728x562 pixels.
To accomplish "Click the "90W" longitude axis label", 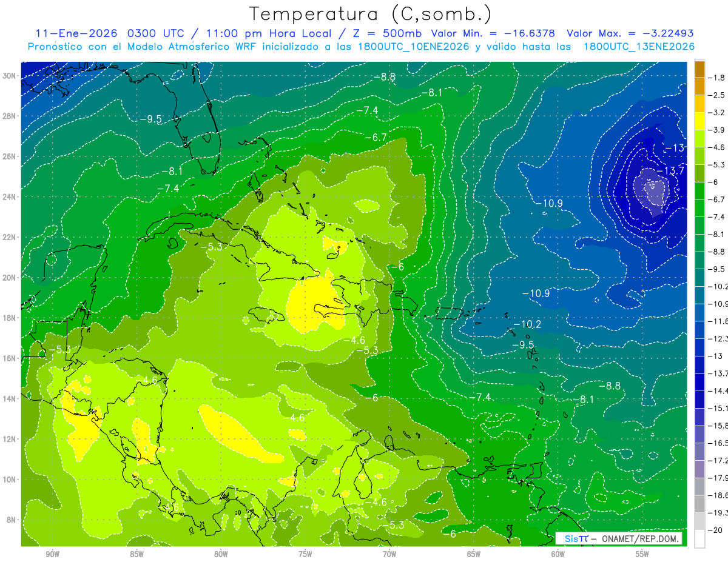I will click(52, 554).
